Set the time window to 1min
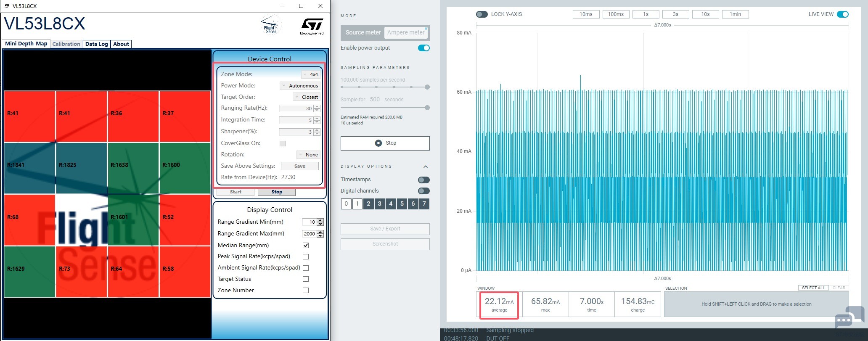 tap(735, 14)
